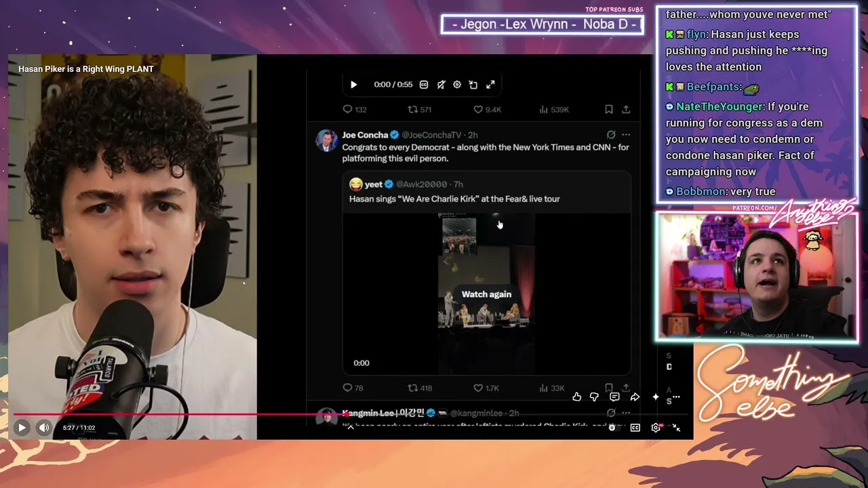Open the video title 'Hasan Piker is a Right Wing PLANT'
The height and width of the screenshot is (488, 868).
(86, 69)
